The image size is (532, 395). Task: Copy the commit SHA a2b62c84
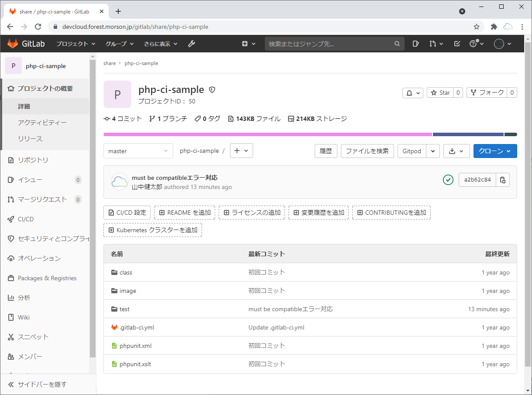pyautogui.click(x=503, y=180)
